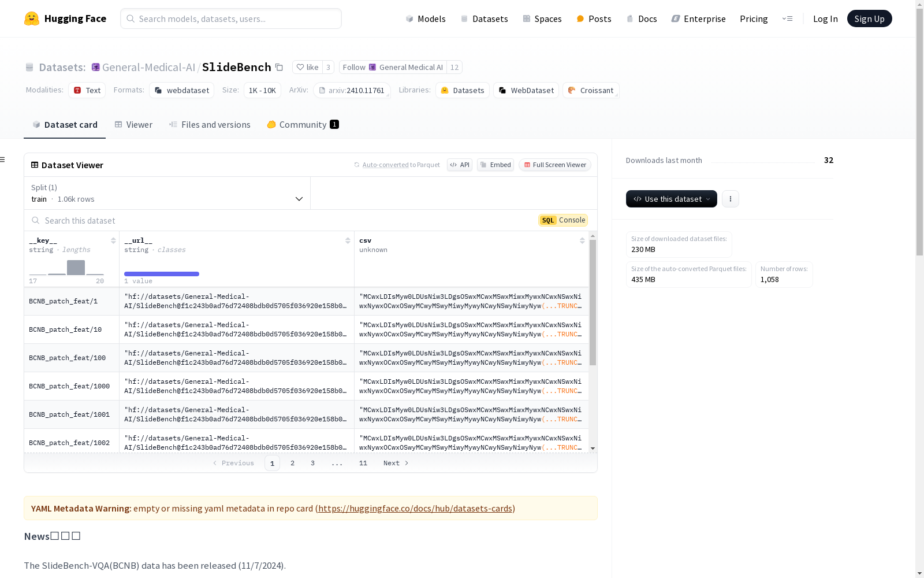Click the __key__ lengths histogram tallest bar
924x578 pixels.
pyautogui.click(x=76, y=268)
